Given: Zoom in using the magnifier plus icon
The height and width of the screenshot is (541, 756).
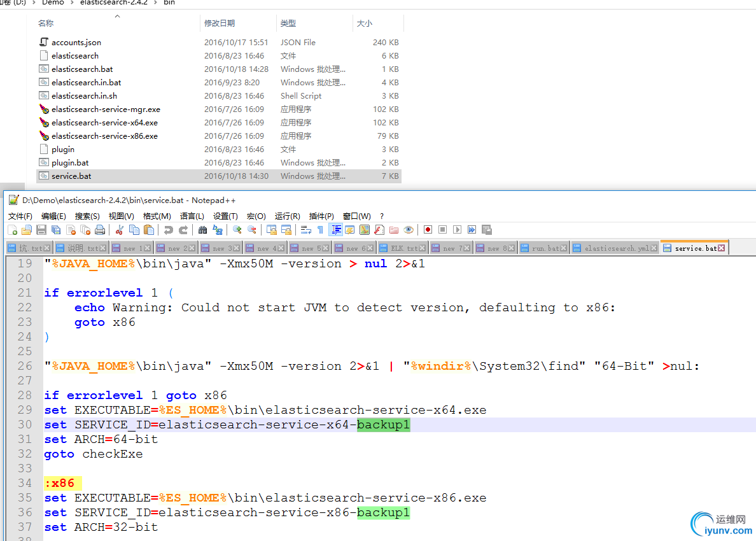Looking at the screenshot, I should (x=237, y=230).
